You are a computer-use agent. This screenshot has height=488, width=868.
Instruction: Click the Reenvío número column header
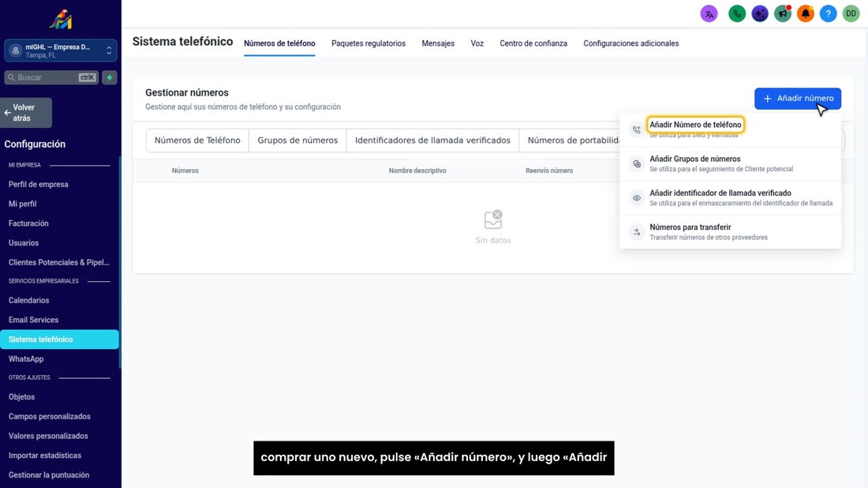click(549, 171)
